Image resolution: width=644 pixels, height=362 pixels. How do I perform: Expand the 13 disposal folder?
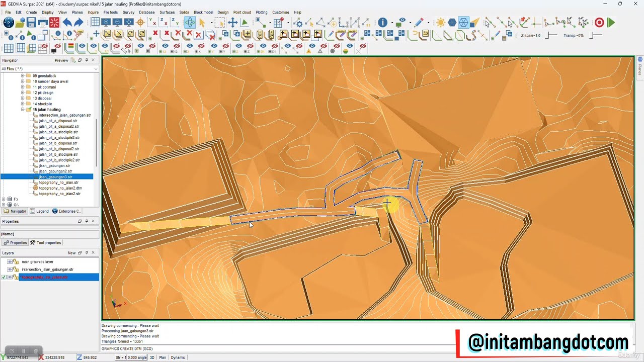click(23, 99)
